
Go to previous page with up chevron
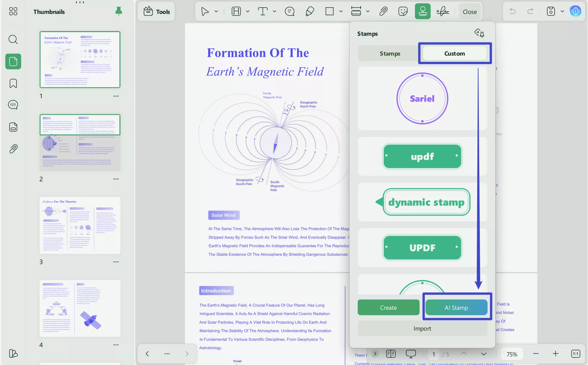click(464, 353)
